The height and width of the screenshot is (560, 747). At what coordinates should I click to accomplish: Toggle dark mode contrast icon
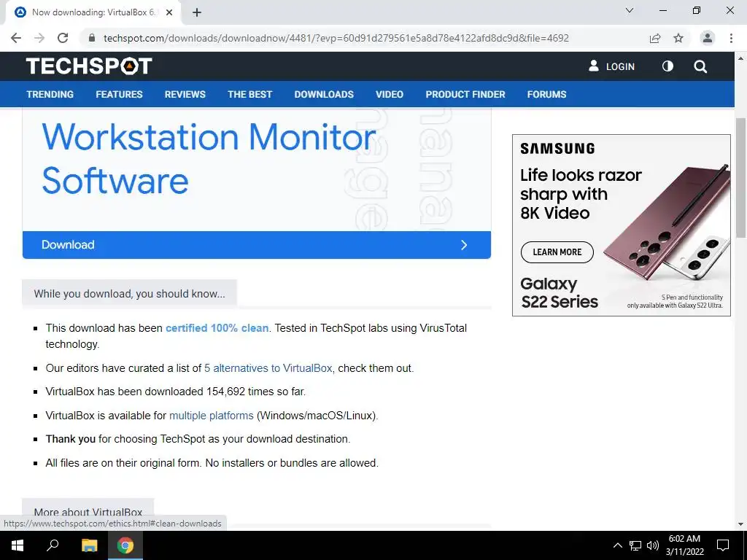point(668,66)
